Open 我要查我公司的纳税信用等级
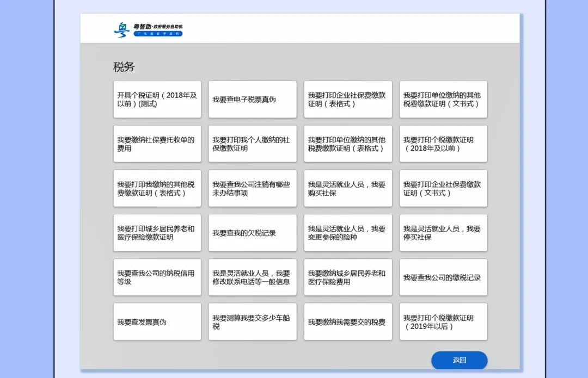Image resolution: width=588 pixels, height=378 pixels. point(157,277)
